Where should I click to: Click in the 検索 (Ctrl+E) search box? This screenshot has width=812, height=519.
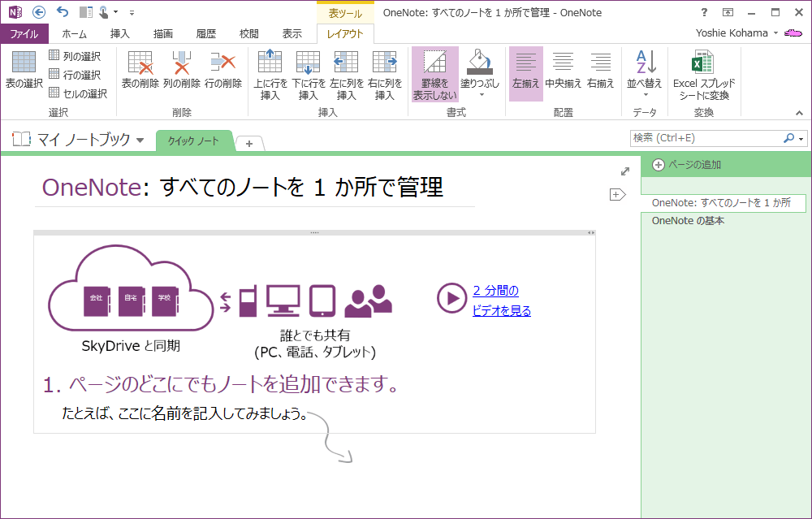tap(706, 138)
